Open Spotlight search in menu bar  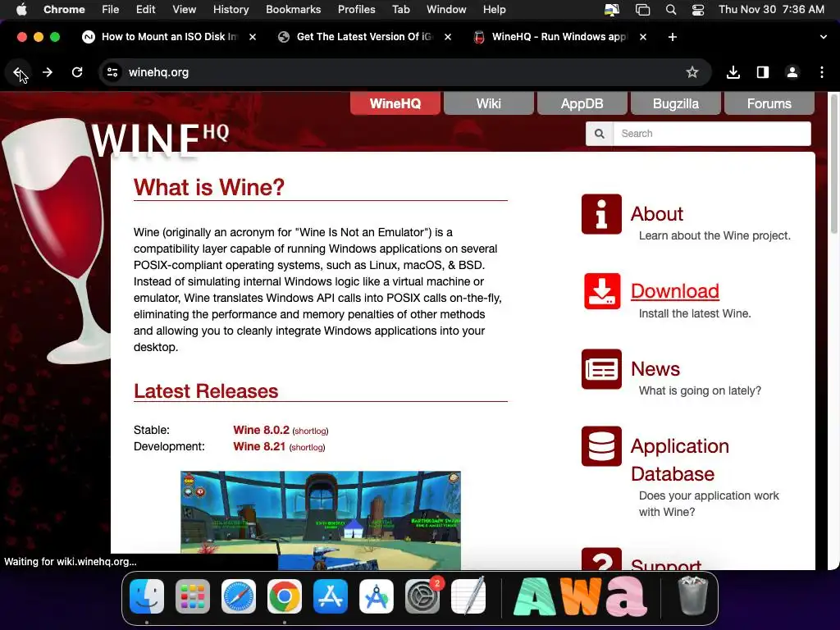pos(671,9)
